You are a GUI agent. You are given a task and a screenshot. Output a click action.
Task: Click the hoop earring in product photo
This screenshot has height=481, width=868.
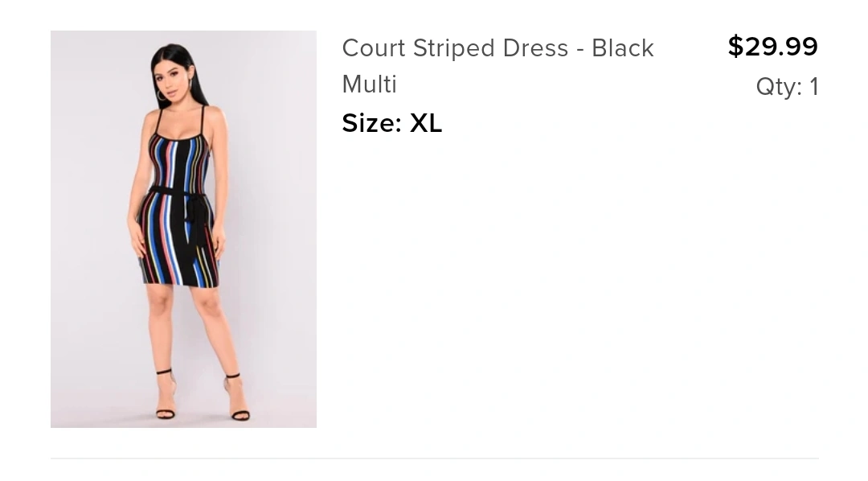(162, 95)
